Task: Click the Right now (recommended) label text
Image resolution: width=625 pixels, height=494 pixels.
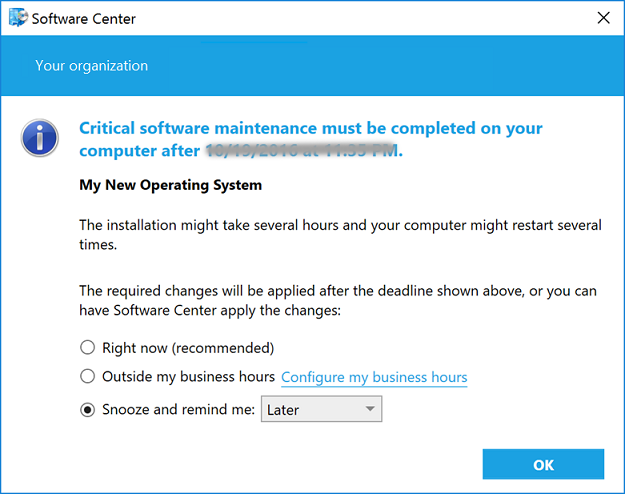Action: pos(188,348)
